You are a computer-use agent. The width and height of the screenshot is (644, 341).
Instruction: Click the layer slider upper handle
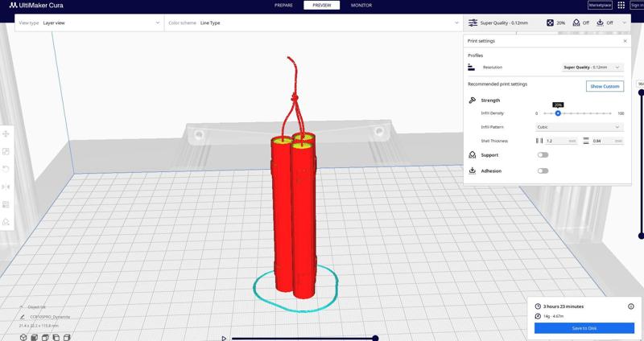641,92
